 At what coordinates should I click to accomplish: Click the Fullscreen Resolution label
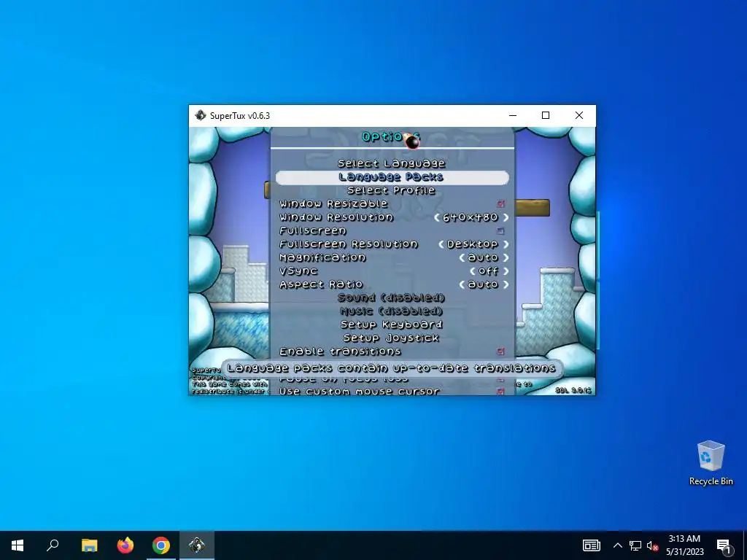tap(348, 244)
